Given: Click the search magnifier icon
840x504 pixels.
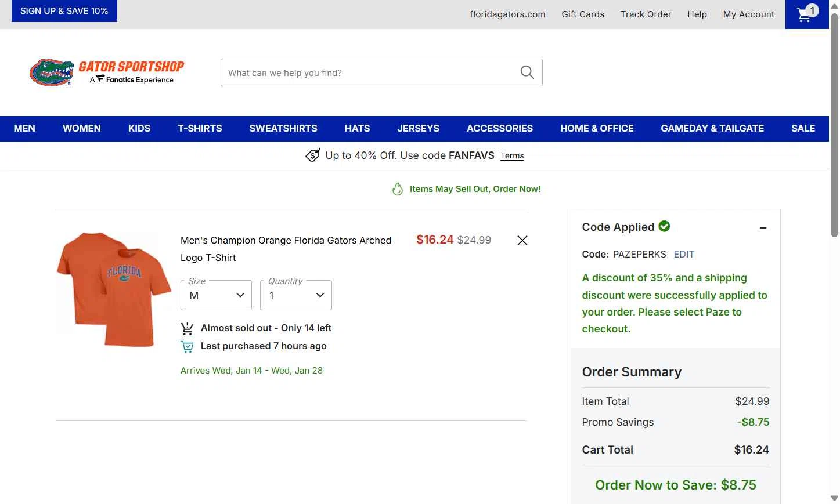Looking at the screenshot, I should click(x=527, y=72).
